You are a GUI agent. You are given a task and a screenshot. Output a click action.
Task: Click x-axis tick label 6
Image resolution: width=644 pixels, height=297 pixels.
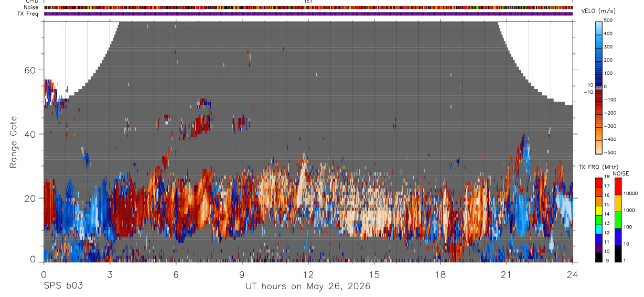coord(176,274)
